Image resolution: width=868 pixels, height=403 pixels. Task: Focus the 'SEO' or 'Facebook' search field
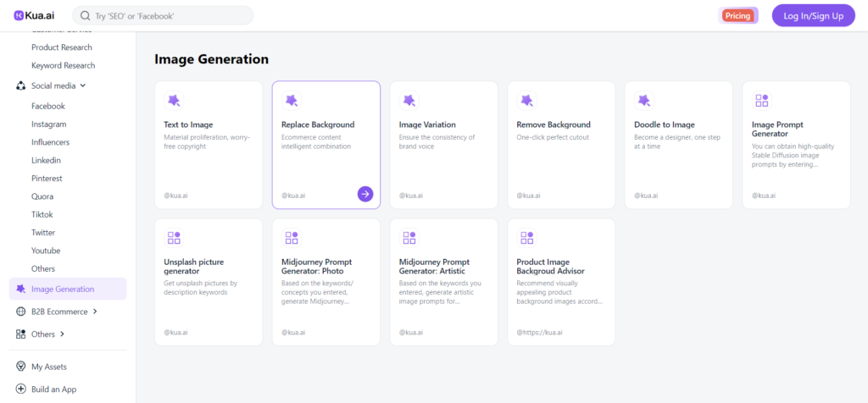[163, 15]
